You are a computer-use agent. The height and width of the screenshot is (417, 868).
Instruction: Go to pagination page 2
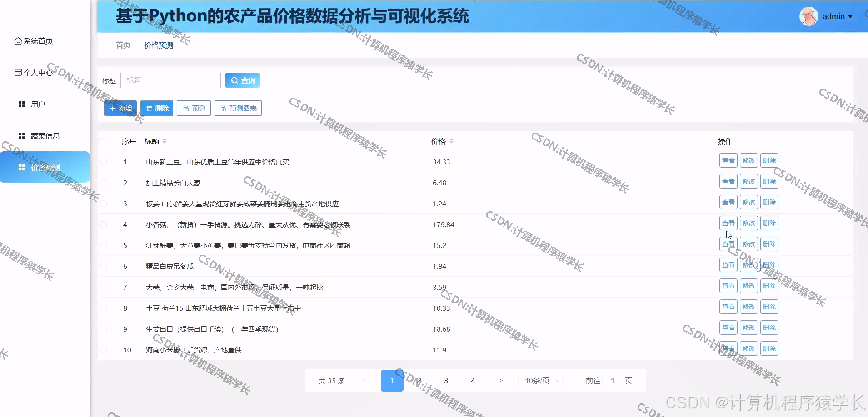419,381
